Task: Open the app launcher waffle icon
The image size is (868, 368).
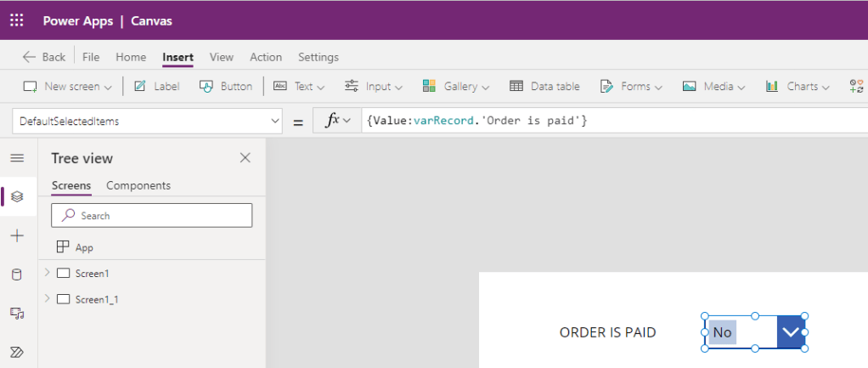Action: point(17,20)
